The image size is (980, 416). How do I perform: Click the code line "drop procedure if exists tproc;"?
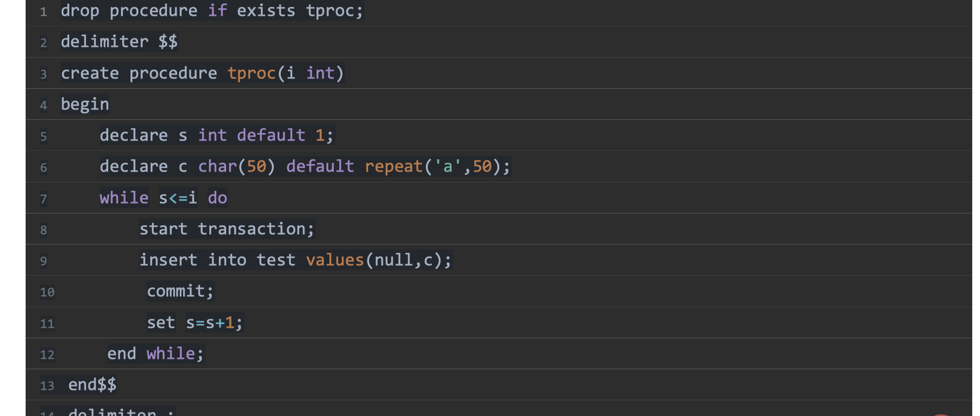tap(212, 11)
